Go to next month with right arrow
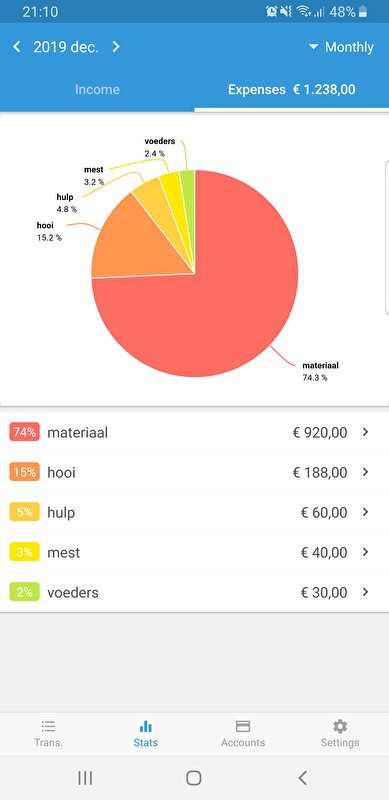This screenshot has height=800, width=389. click(116, 47)
